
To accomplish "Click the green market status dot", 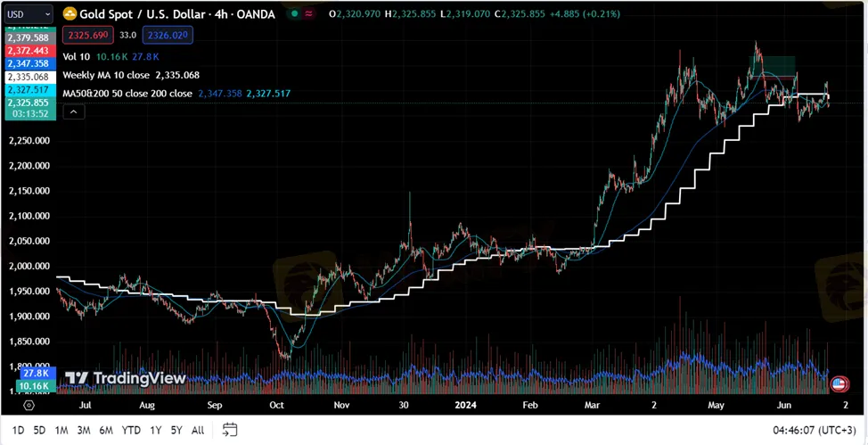I will coord(295,14).
